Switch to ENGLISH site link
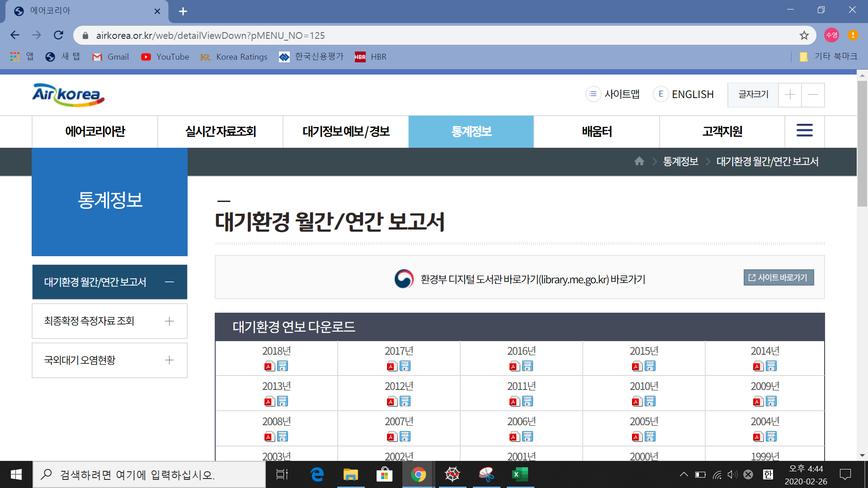Screen dimensions: 868x488 [692, 94]
